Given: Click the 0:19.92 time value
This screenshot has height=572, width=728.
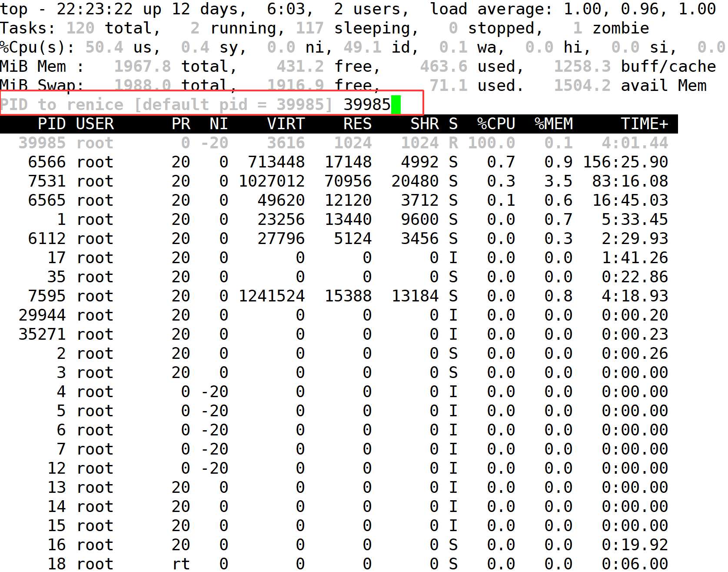Looking at the screenshot, I should coord(635,545).
